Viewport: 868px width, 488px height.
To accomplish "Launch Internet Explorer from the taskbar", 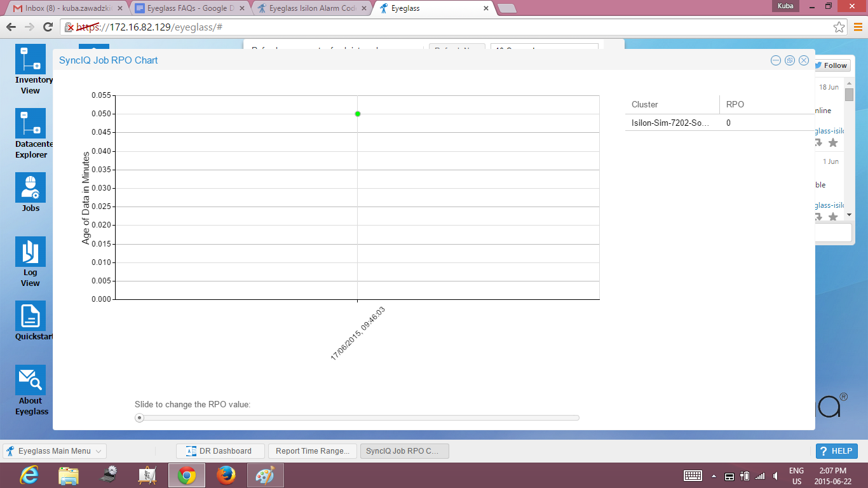I will [29, 475].
